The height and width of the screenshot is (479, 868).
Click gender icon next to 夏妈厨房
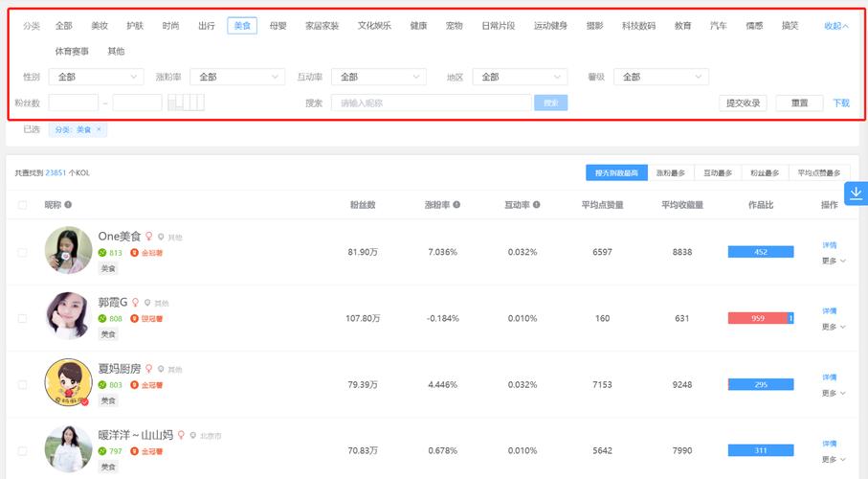(x=149, y=369)
